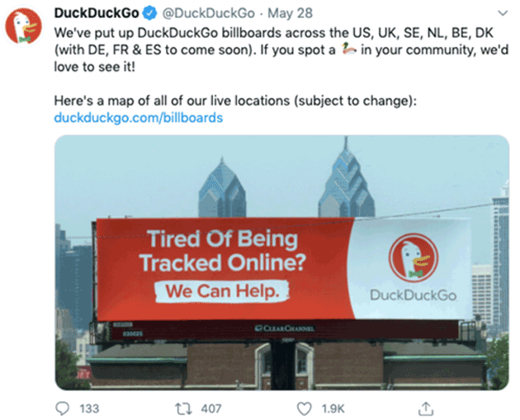
Task: Click the 133 replies count
Action: (x=89, y=408)
